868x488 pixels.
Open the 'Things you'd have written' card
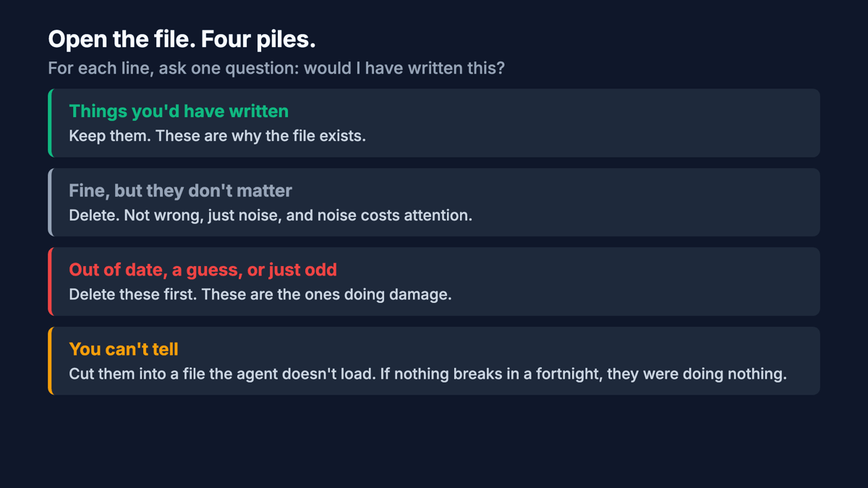434,123
